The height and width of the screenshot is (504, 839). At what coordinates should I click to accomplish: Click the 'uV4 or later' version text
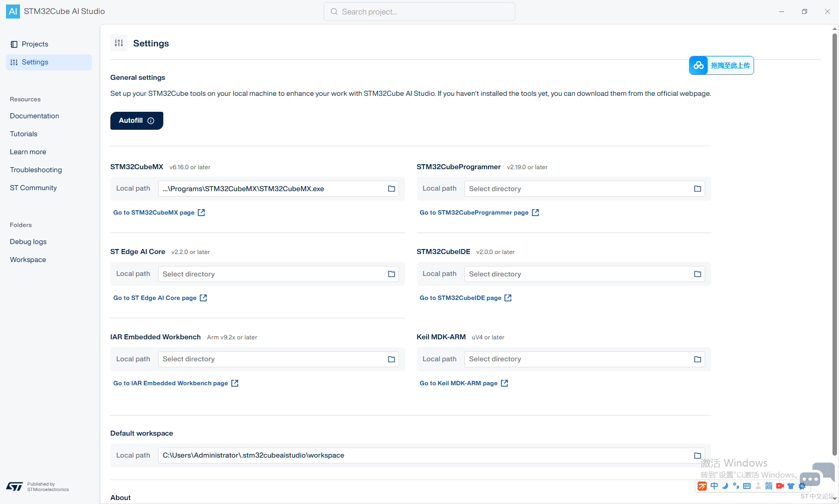point(488,337)
